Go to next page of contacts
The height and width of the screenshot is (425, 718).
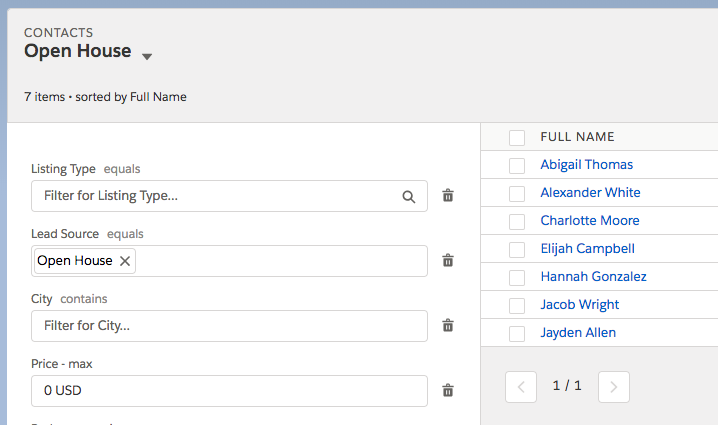[x=614, y=387]
